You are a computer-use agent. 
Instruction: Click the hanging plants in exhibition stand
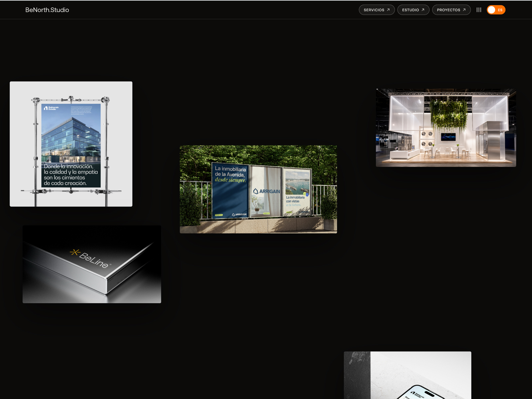(449, 115)
